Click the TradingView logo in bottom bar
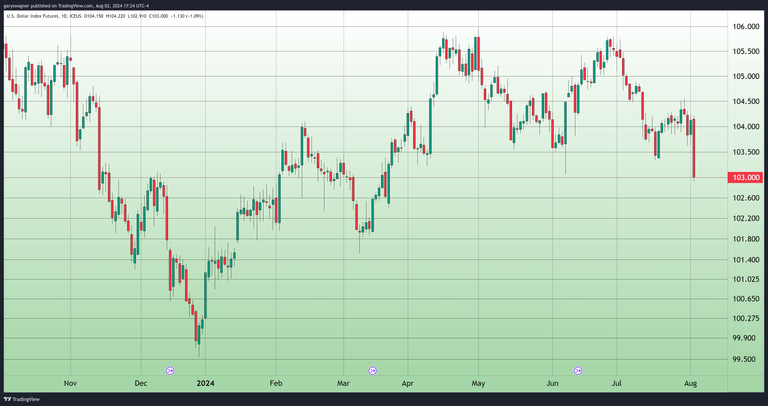The width and height of the screenshot is (768, 406). tap(24, 398)
